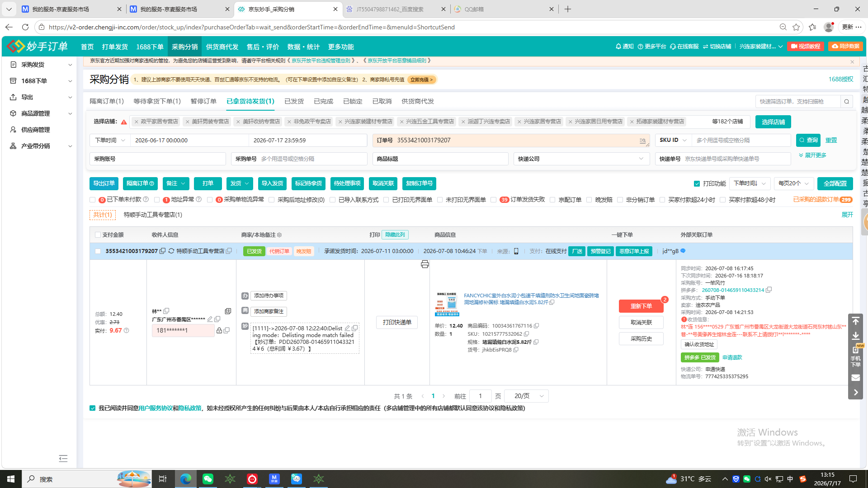
Task: Copy the SKU 10215777532062
Action: coord(526,334)
